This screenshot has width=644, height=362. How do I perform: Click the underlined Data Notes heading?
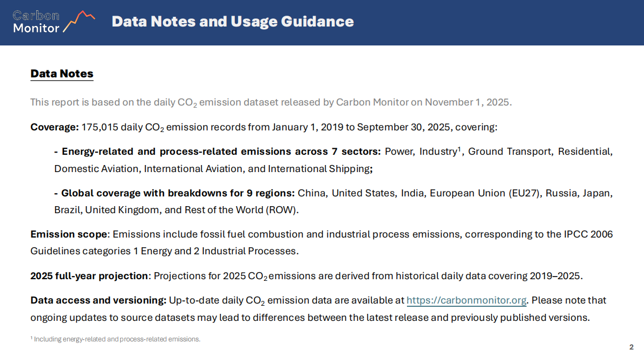[x=62, y=74]
